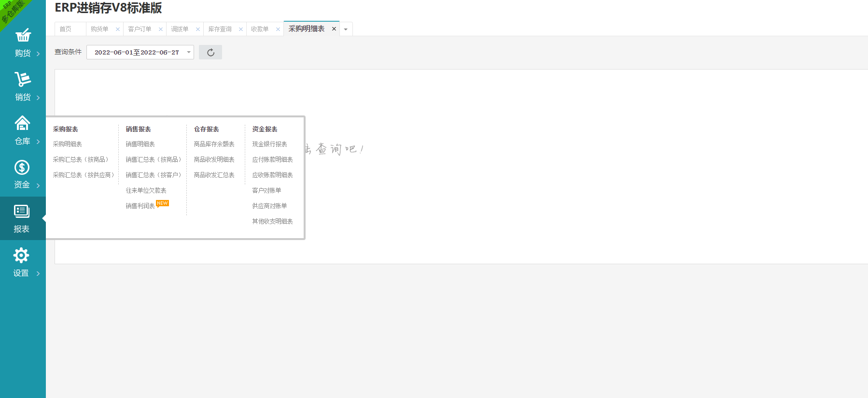The image size is (868, 398).
Task: Open the 报表 reports icon
Action: click(22, 211)
